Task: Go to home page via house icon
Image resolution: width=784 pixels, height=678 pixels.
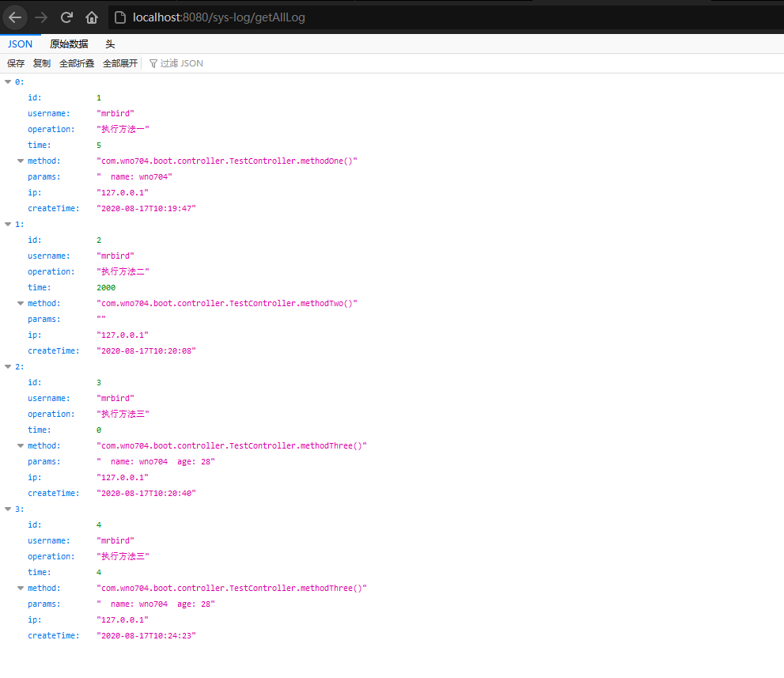Action: 92,17
